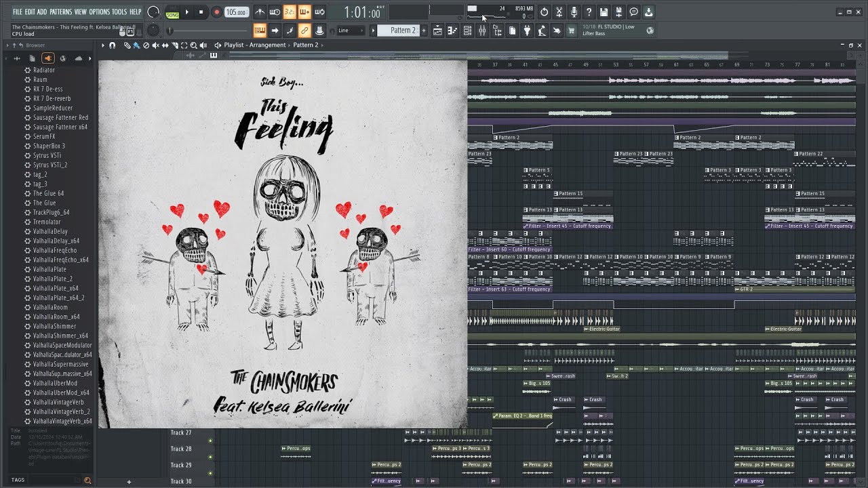Select the playlist magnet snap icon
This screenshot has width=868, height=488.
(x=113, y=45)
